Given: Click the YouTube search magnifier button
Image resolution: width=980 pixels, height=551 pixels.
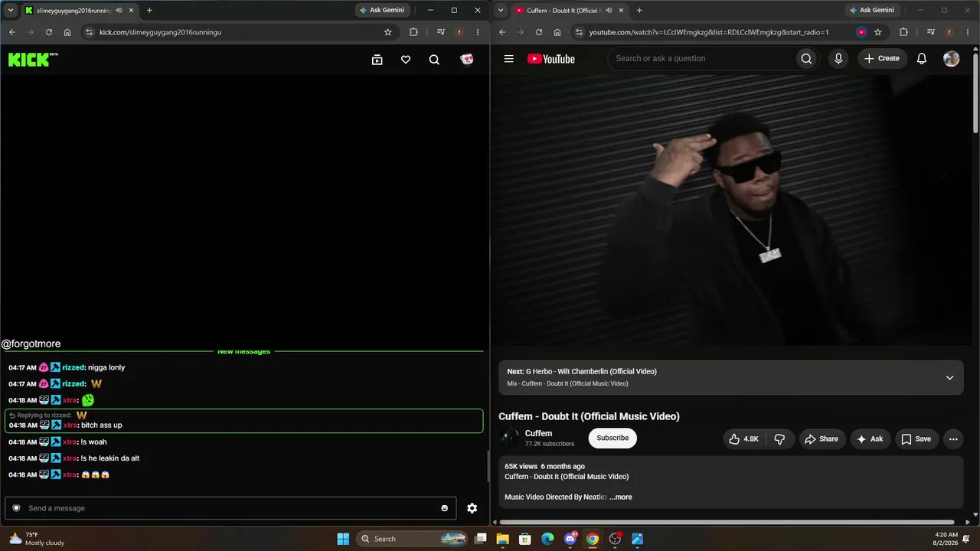Looking at the screenshot, I should 805,58.
